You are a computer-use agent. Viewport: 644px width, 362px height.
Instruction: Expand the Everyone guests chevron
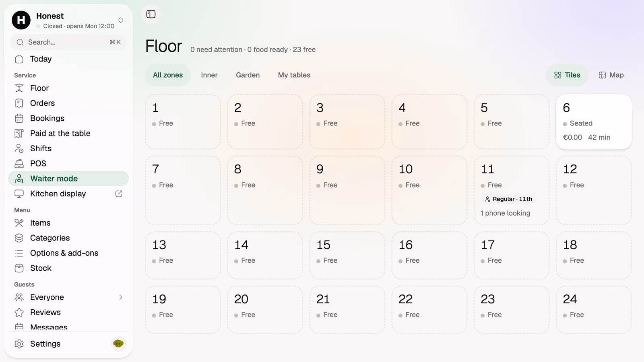tap(121, 298)
